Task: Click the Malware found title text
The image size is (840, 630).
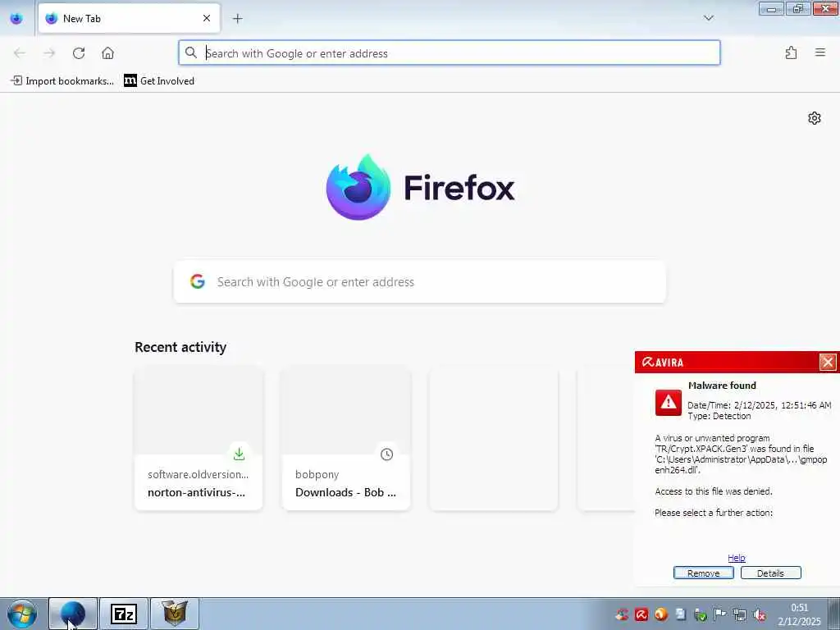Action: (x=722, y=386)
